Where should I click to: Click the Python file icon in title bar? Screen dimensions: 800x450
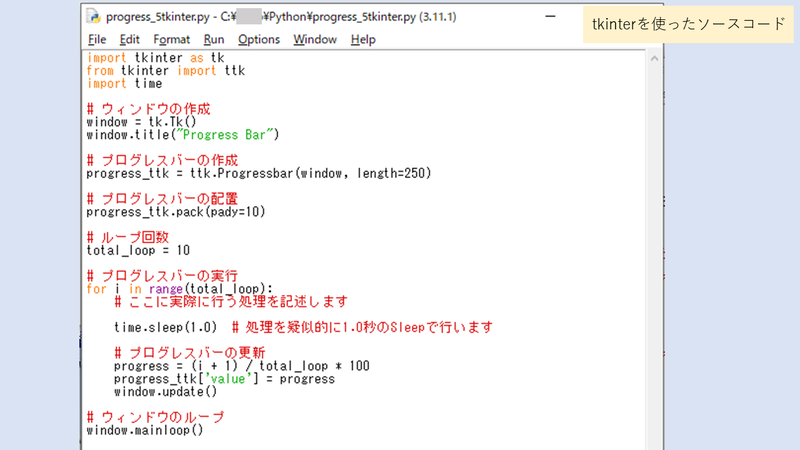click(x=93, y=16)
